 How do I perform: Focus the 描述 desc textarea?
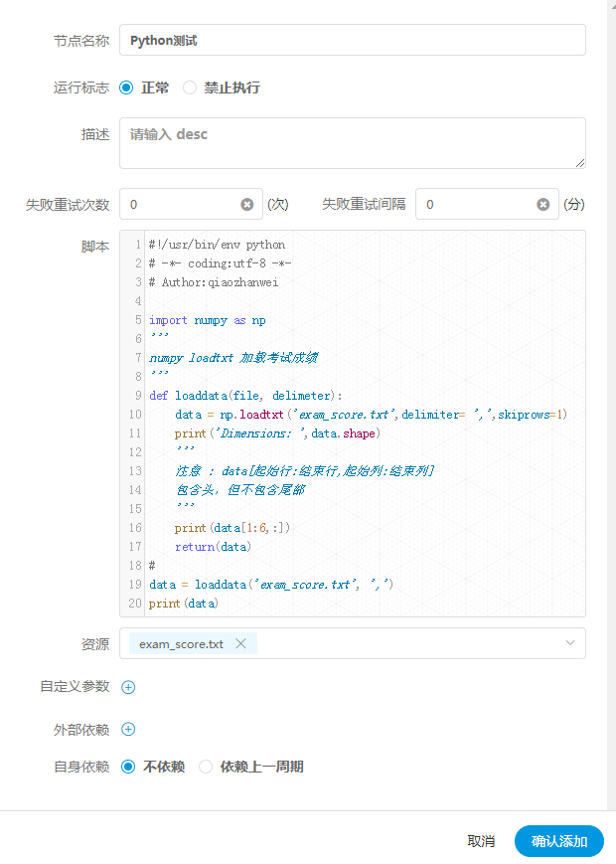[353, 143]
